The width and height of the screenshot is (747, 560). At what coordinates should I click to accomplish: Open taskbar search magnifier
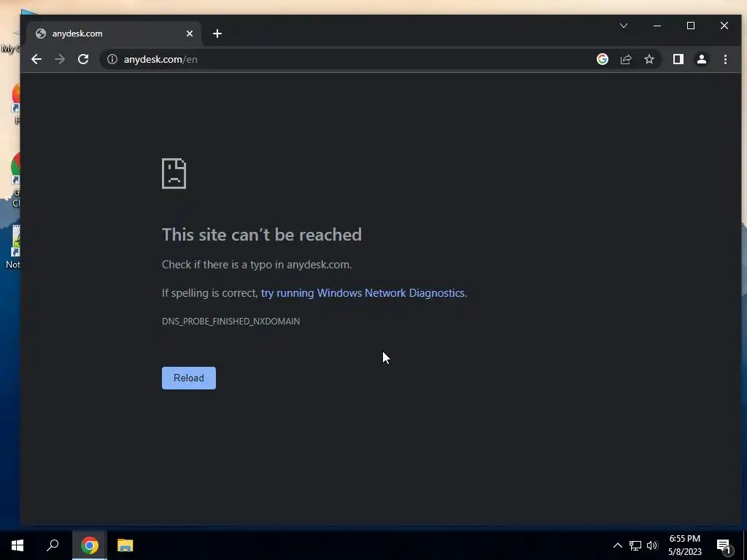tap(53, 545)
